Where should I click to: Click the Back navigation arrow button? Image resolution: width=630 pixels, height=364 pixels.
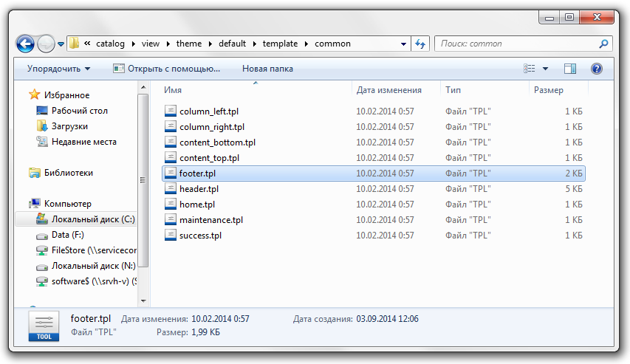pos(25,44)
